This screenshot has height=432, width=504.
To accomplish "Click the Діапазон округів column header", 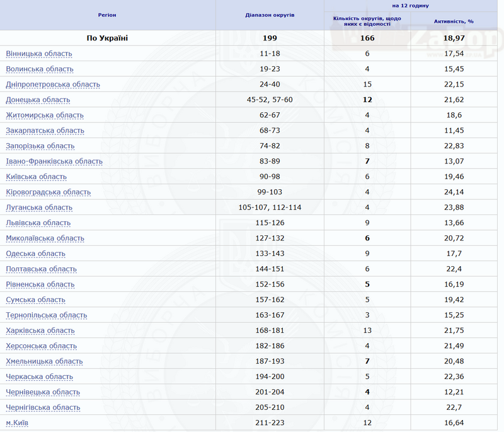I will pos(270,15).
